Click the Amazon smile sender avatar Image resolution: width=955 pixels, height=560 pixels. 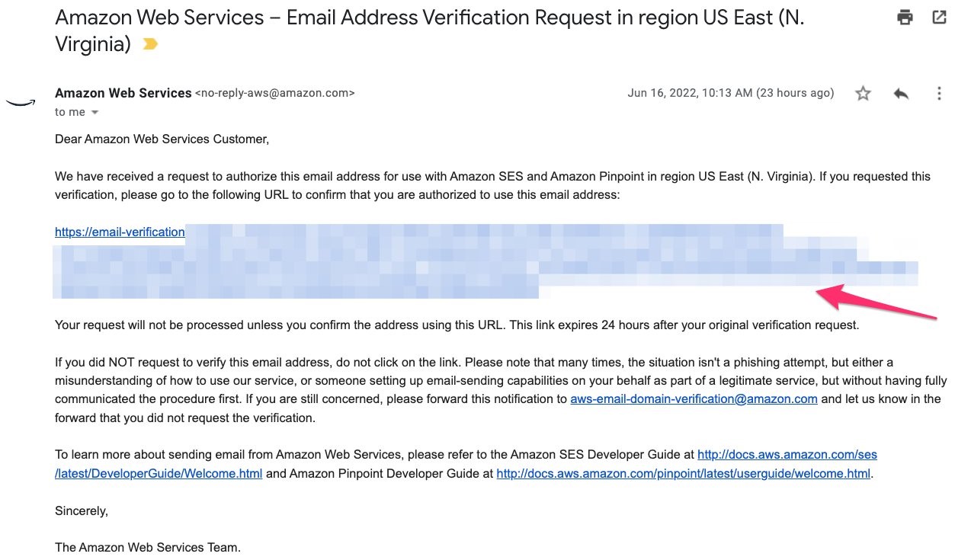pyautogui.click(x=21, y=103)
